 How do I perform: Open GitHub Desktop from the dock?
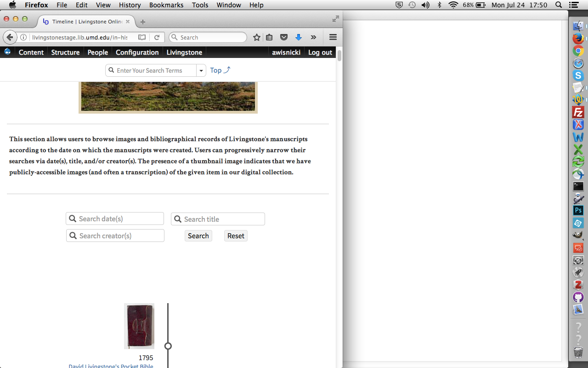[x=578, y=297]
